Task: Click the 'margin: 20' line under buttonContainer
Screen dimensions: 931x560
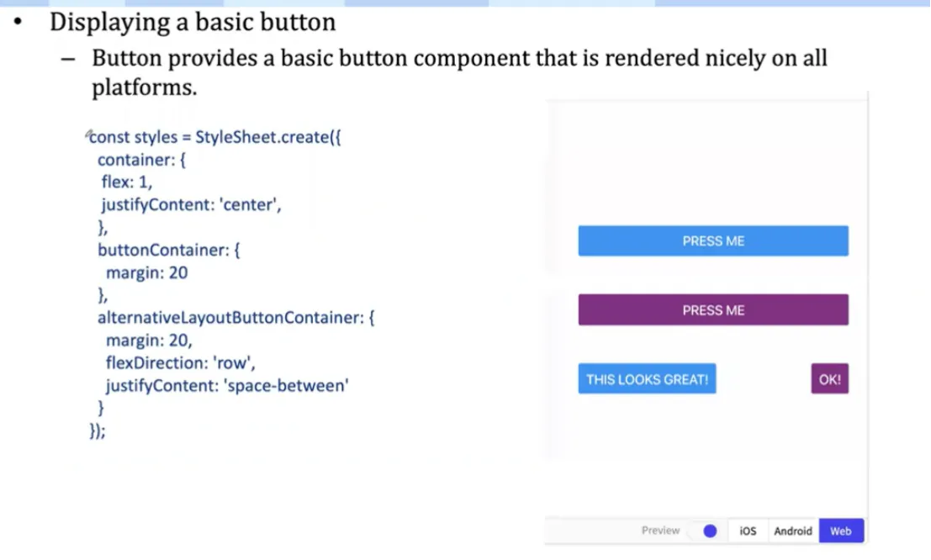Action: 146,272
